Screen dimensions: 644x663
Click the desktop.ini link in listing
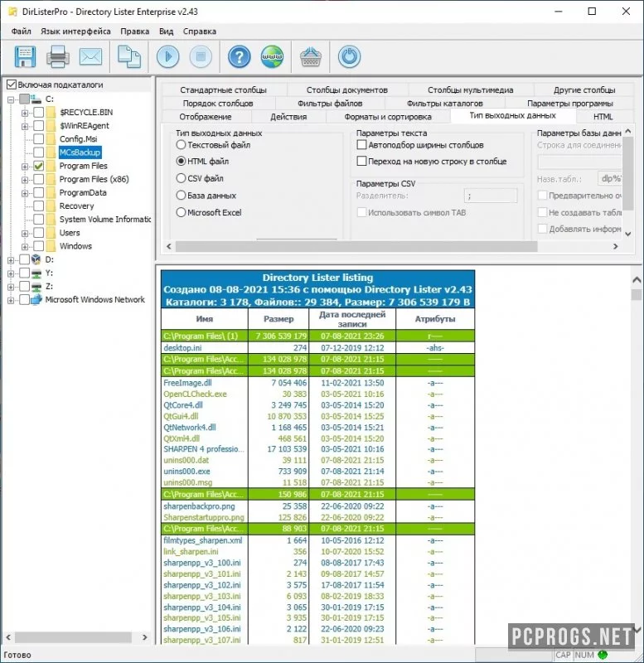(x=182, y=347)
